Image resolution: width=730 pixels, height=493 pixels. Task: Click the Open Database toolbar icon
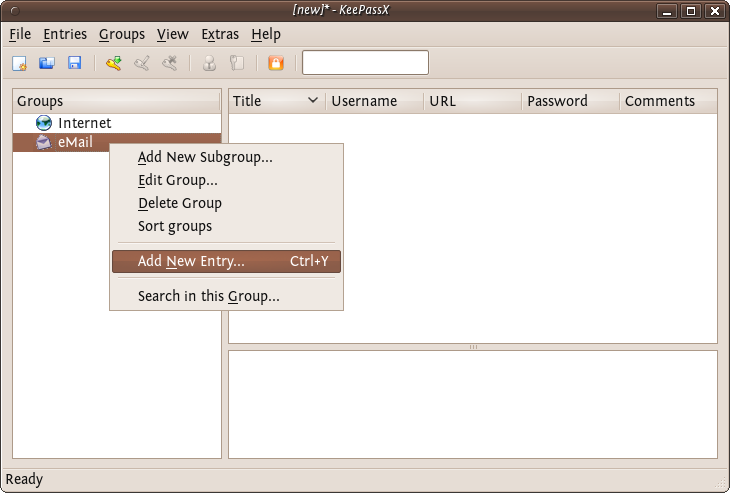[x=46, y=63]
